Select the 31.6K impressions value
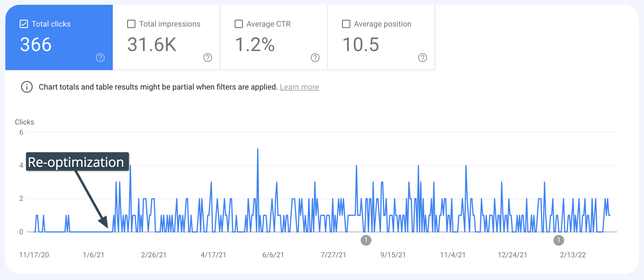 152,45
